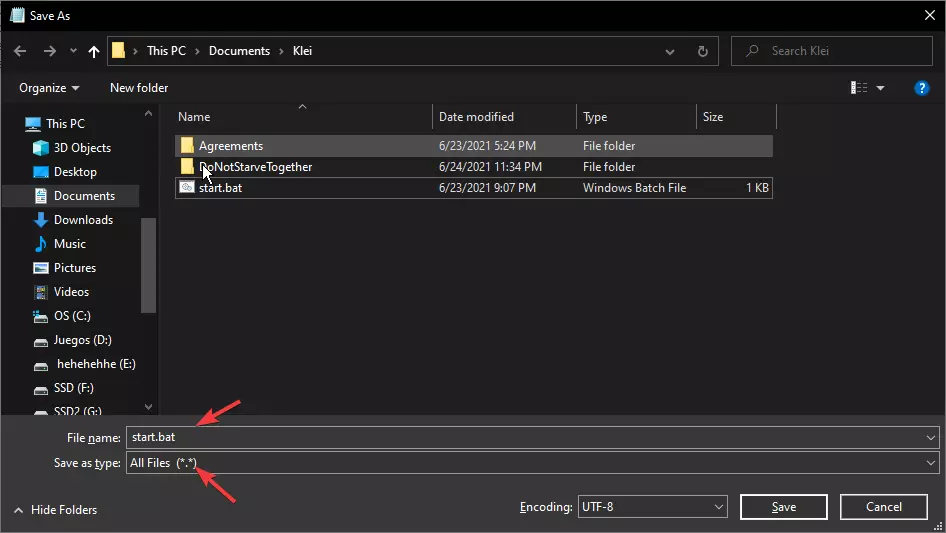Screen dimensions: 946x533
Task: Open Desktop in sidebar
Action: point(75,172)
